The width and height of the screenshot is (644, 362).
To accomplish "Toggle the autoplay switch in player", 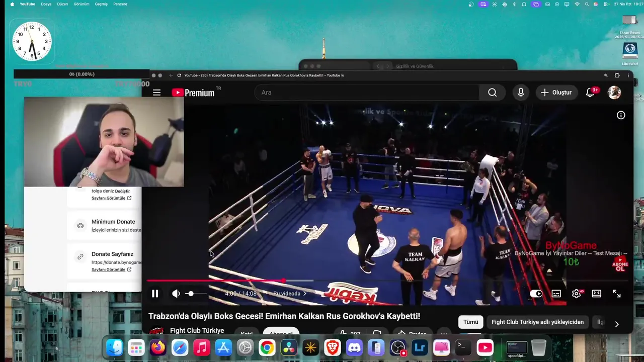I will (536, 294).
